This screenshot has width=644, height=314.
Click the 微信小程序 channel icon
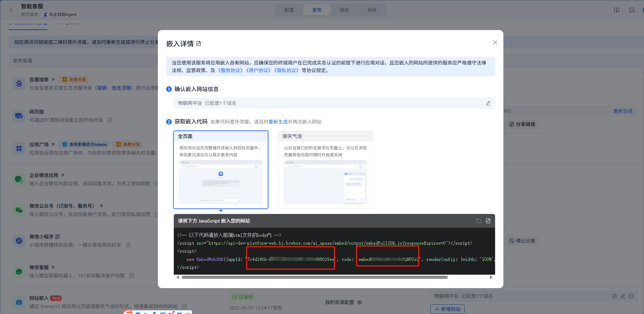tap(19, 241)
